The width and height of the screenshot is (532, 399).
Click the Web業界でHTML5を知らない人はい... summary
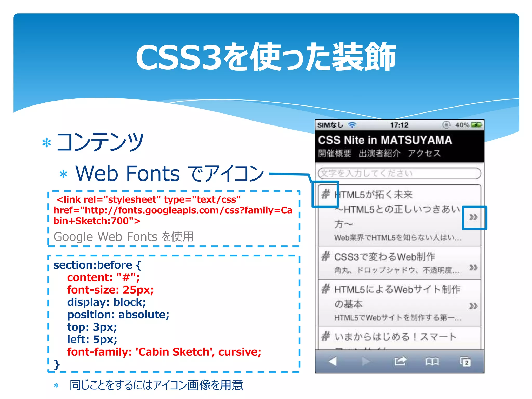coord(398,238)
